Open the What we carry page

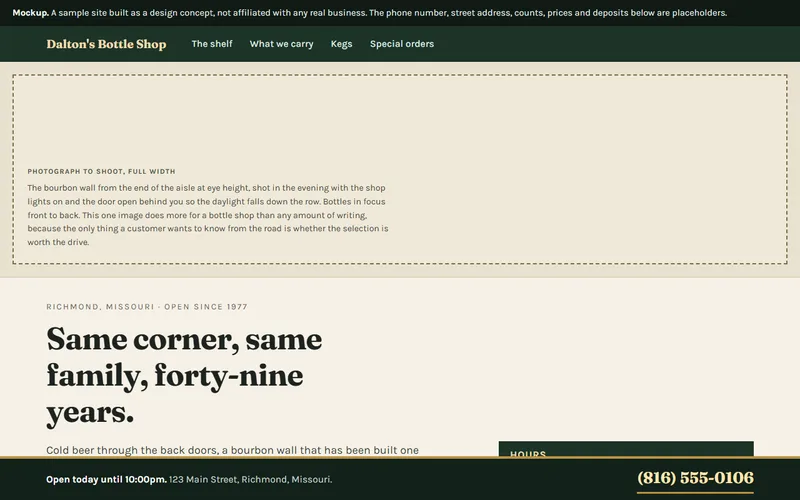click(x=281, y=44)
